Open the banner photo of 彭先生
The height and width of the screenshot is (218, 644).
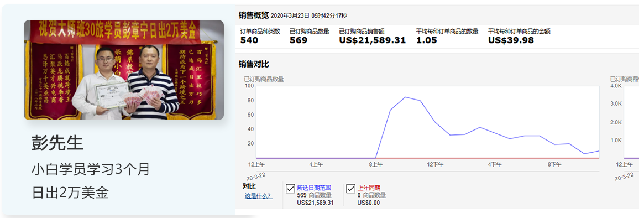(124, 70)
